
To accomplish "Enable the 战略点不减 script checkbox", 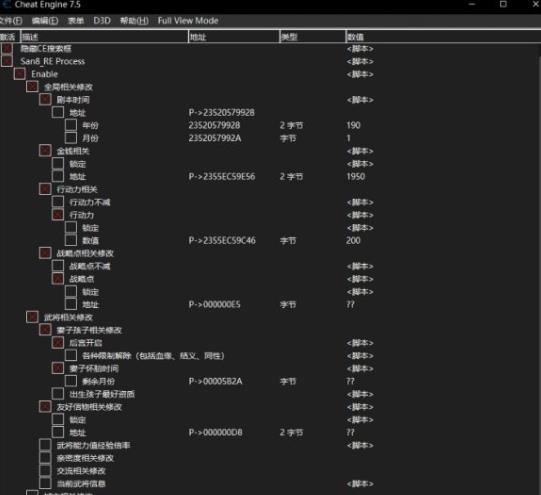I will (x=58, y=266).
